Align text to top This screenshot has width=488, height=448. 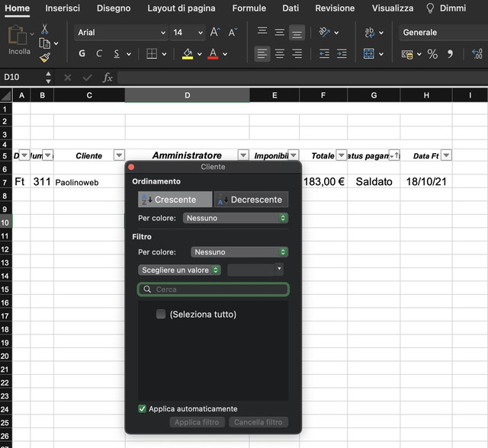[x=262, y=31]
